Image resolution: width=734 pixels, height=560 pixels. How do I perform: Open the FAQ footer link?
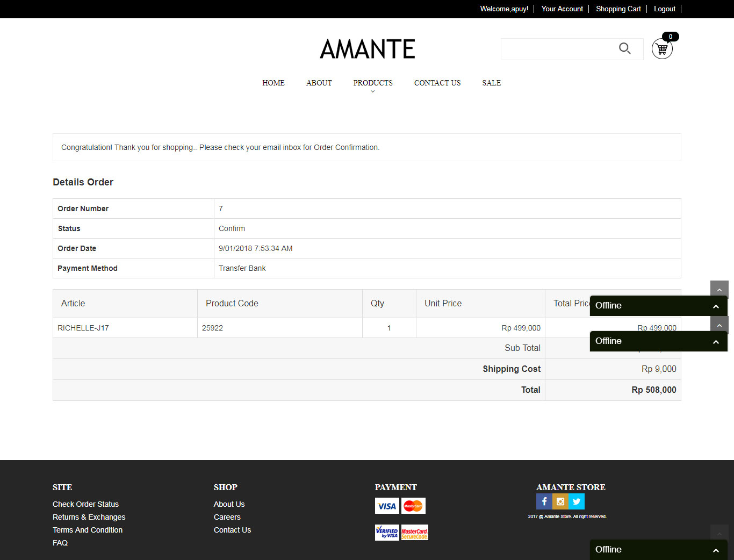(60, 543)
